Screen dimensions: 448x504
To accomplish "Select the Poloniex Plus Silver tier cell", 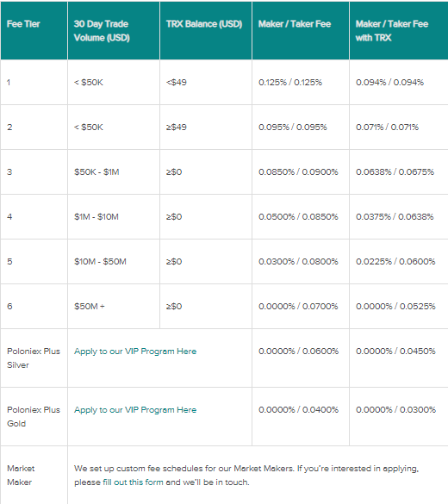I will (x=34, y=358).
